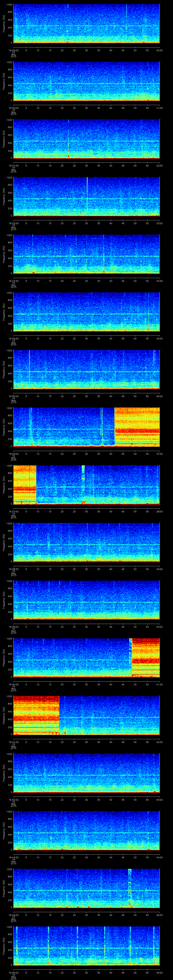Click the '16:35:00' start time label

[13, 396]
